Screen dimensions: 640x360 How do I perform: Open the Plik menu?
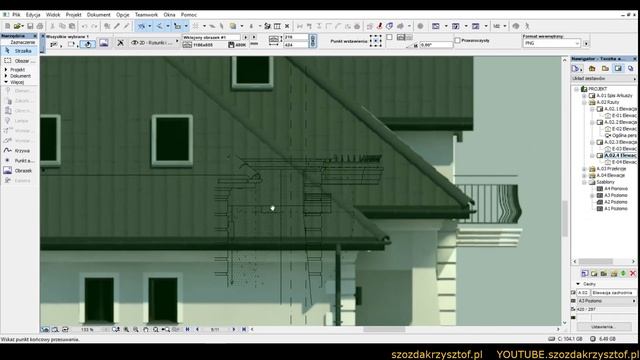tap(16, 15)
